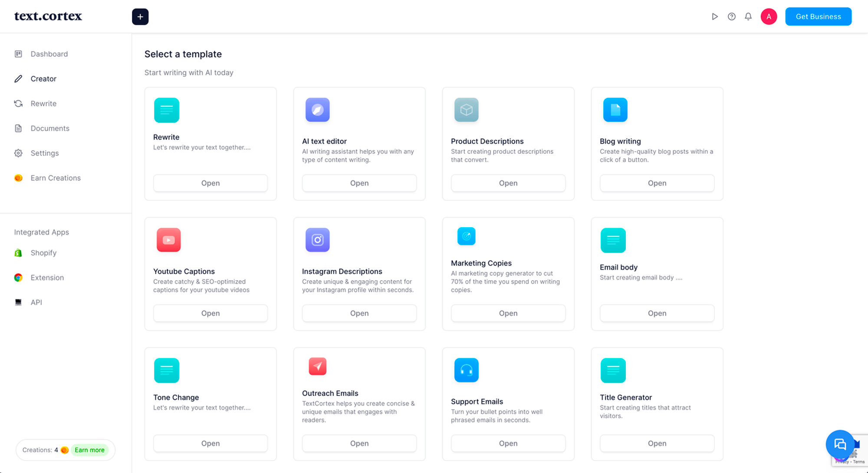
Task: Select the Dashboard menu item
Action: (49, 54)
